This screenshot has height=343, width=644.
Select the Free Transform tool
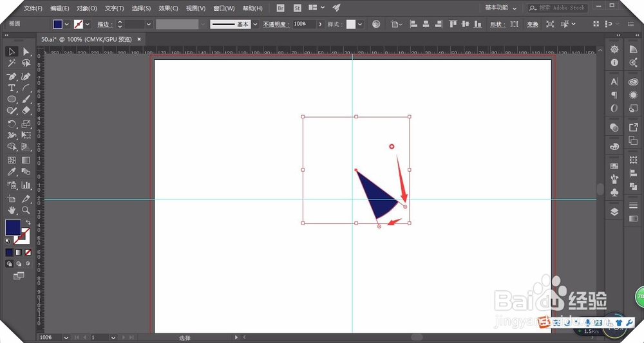click(x=26, y=135)
